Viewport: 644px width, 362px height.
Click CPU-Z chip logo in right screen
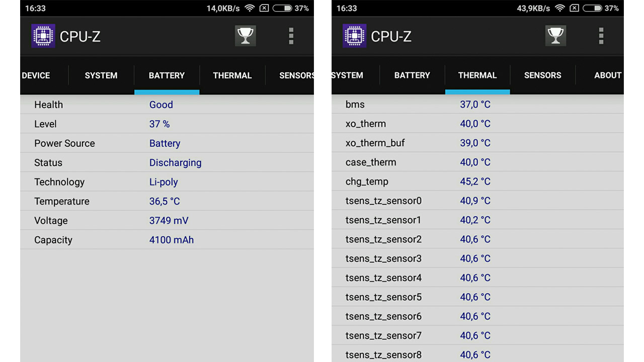pyautogui.click(x=354, y=36)
